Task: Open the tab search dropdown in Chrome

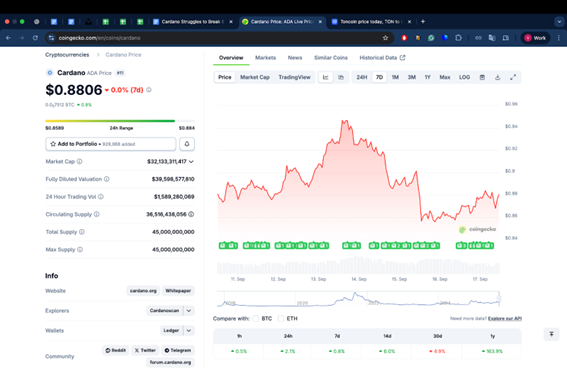Action: pos(559,22)
